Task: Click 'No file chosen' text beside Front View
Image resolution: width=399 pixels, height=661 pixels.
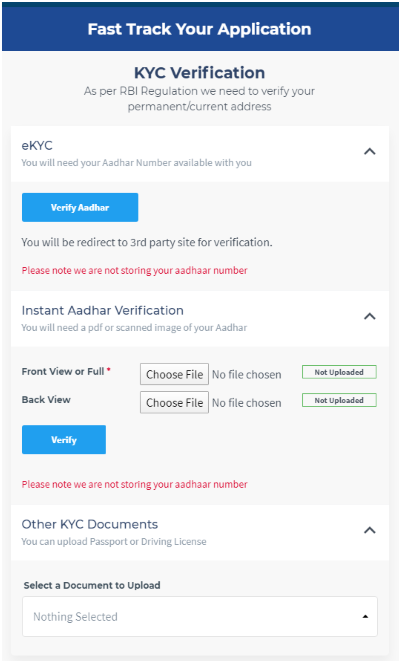Action: pyautogui.click(x=247, y=375)
